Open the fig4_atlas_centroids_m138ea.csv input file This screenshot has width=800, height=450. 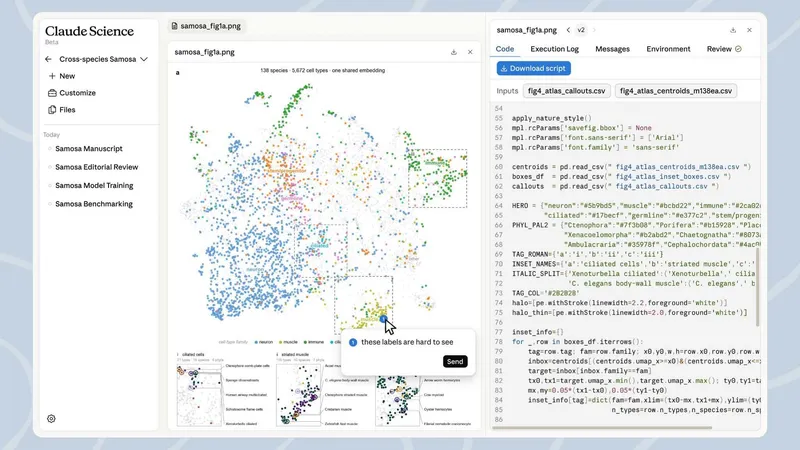tap(676, 91)
